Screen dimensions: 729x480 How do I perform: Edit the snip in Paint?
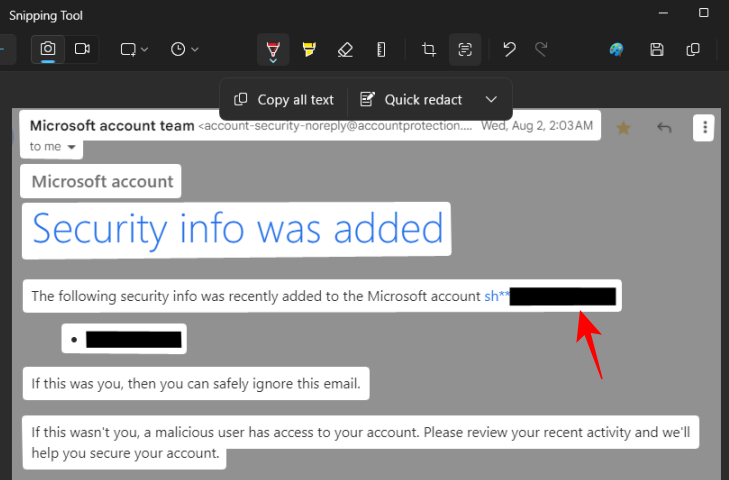pyautogui.click(x=616, y=49)
